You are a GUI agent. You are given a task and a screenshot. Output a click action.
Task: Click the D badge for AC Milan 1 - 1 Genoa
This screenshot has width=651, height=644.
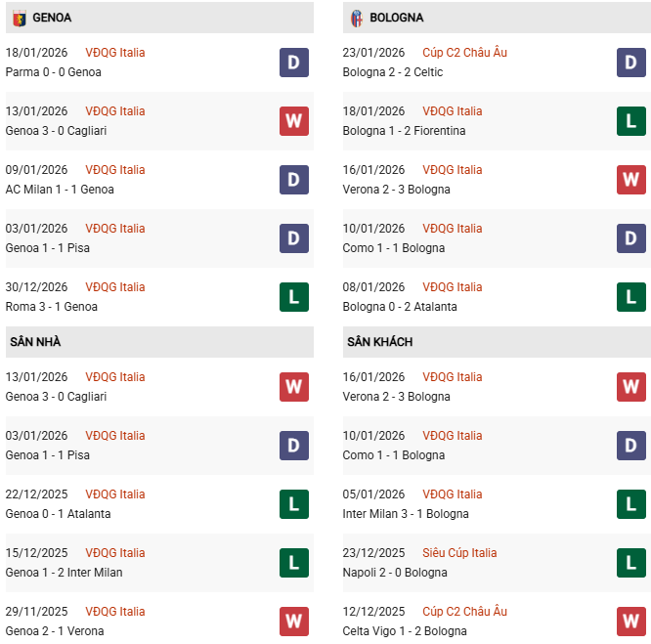(293, 180)
